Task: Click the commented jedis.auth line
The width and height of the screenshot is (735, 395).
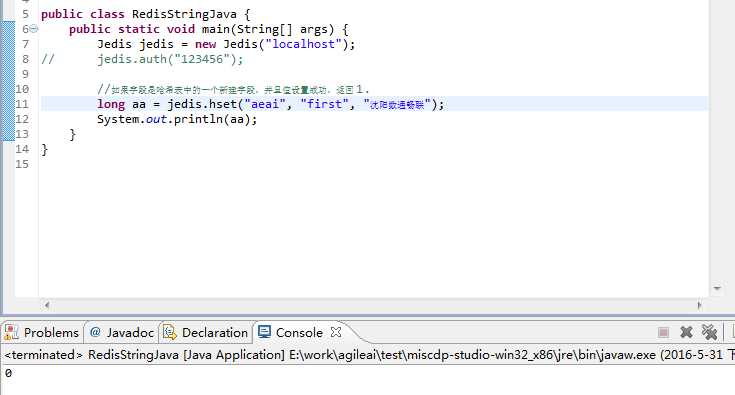Action: pyautogui.click(x=170, y=59)
